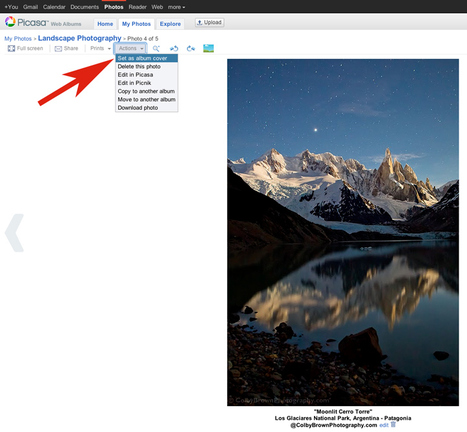The image size is (467, 432).
Task: Switch to the My Photos tab
Action: (136, 24)
